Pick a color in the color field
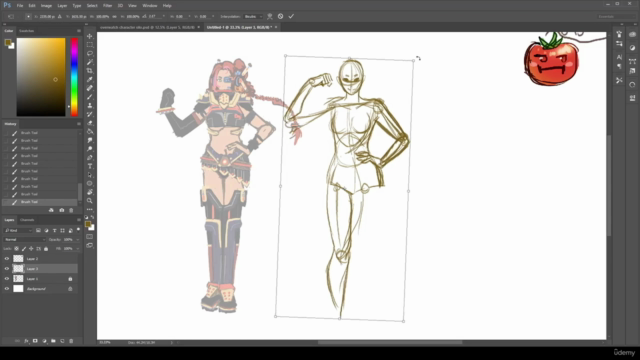Screen dimensions: 640x360 coord(41,77)
